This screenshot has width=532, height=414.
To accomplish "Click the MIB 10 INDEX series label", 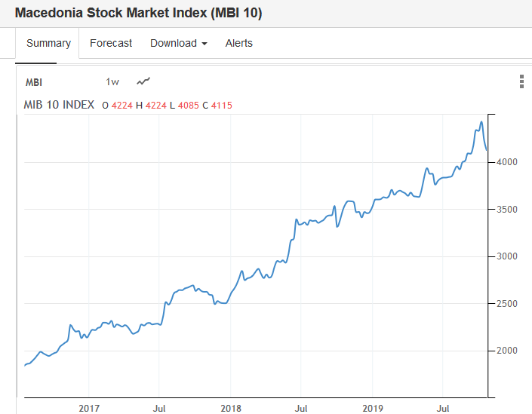I will pyautogui.click(x=60, y=105).
